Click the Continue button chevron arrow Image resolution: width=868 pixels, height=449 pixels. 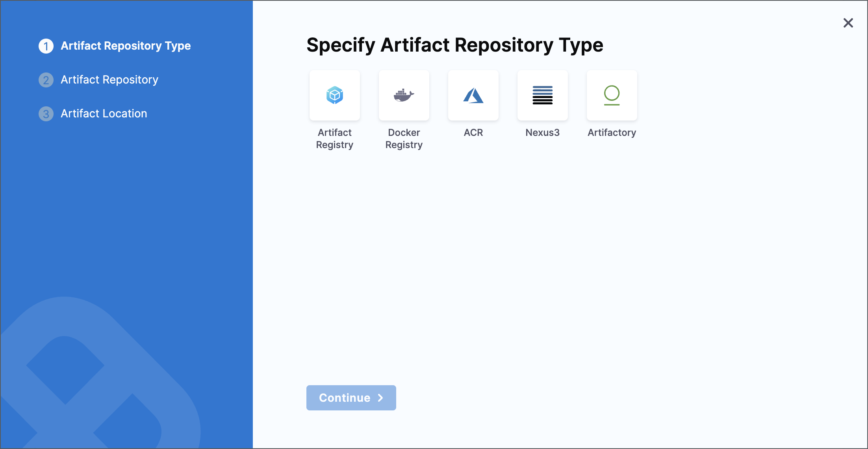point(380,398)
